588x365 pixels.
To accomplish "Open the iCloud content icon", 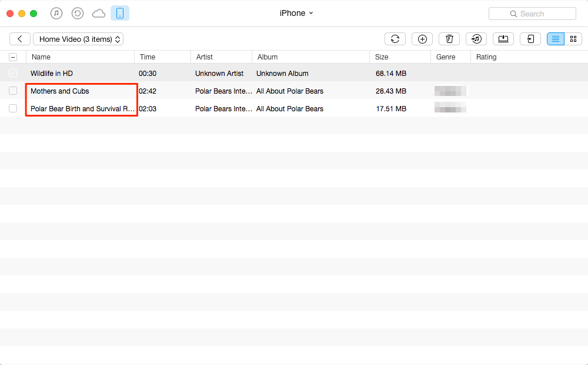I will click(99, 14).
